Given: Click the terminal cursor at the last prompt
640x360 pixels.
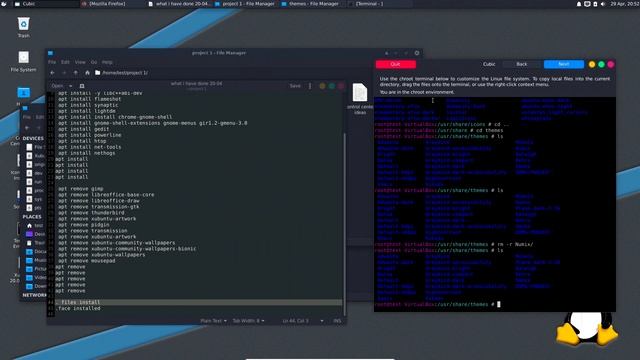Looking at the screenshot, I should click(x=499, y=304).
